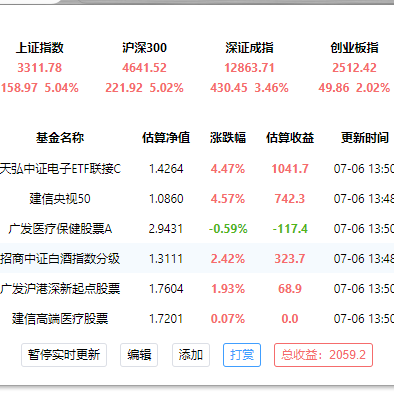Image resolution: width=394 pixels, height=394 pixels.
Task: Click estimated gain 323.7
Action: coord(290,259)
